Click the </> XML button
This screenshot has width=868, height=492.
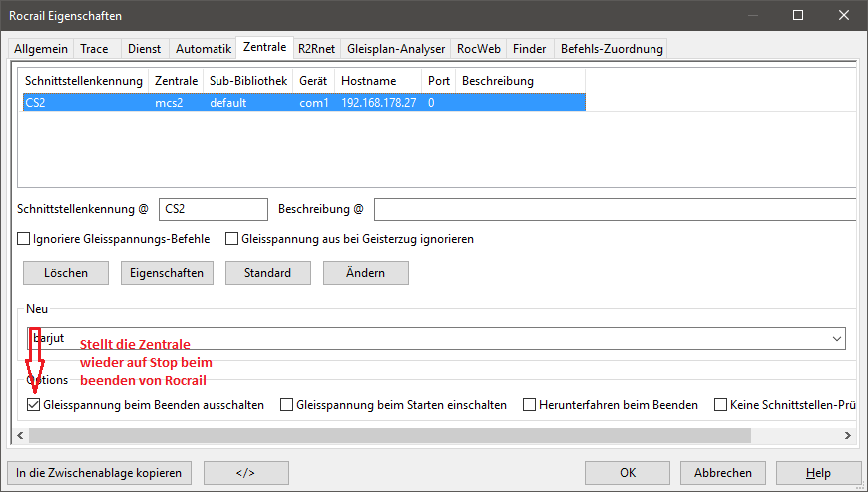tap(245, 472)
